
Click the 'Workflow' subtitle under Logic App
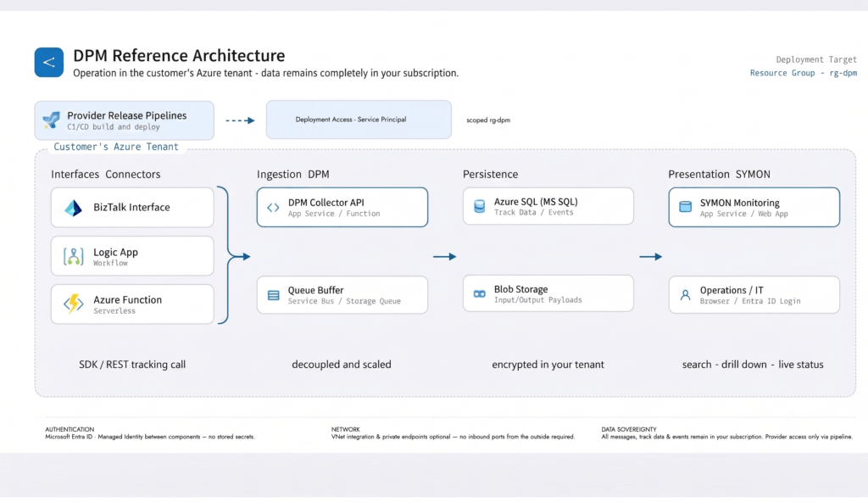tap(110, 263)
